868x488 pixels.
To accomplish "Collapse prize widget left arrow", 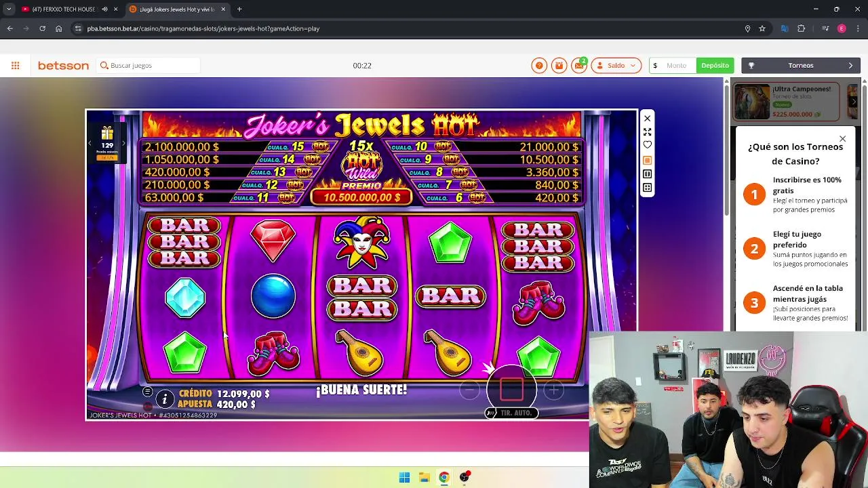I will 90,143.
